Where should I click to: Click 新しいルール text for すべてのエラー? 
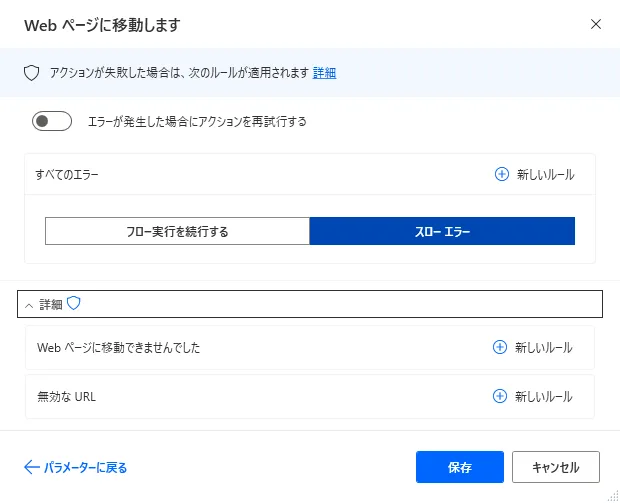(x=545, y=174)
